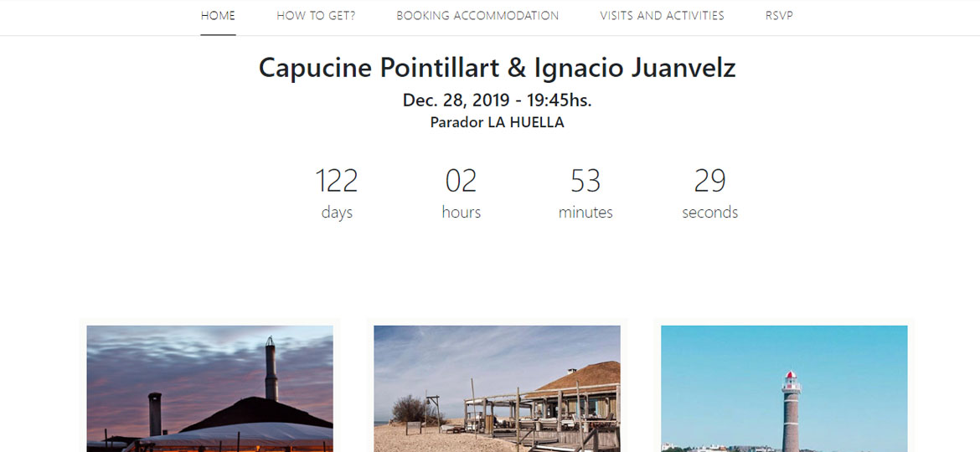Open the beach restaurant deck photo
This screenshot has height=452, width=980.
tap(497, 388)
